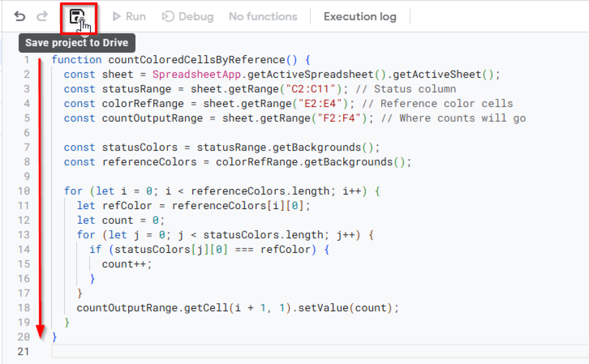Open the No functions dropdown
This screenshot has height=364, width=589.
[x=263, y=16]
